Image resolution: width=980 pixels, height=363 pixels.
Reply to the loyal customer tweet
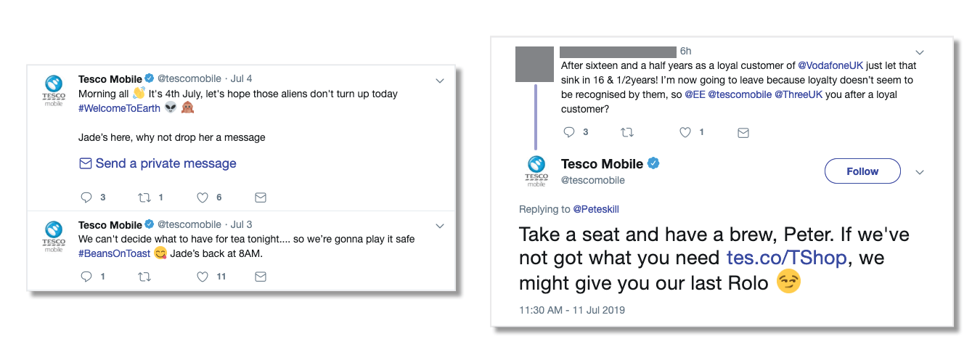tap(570, 133)
